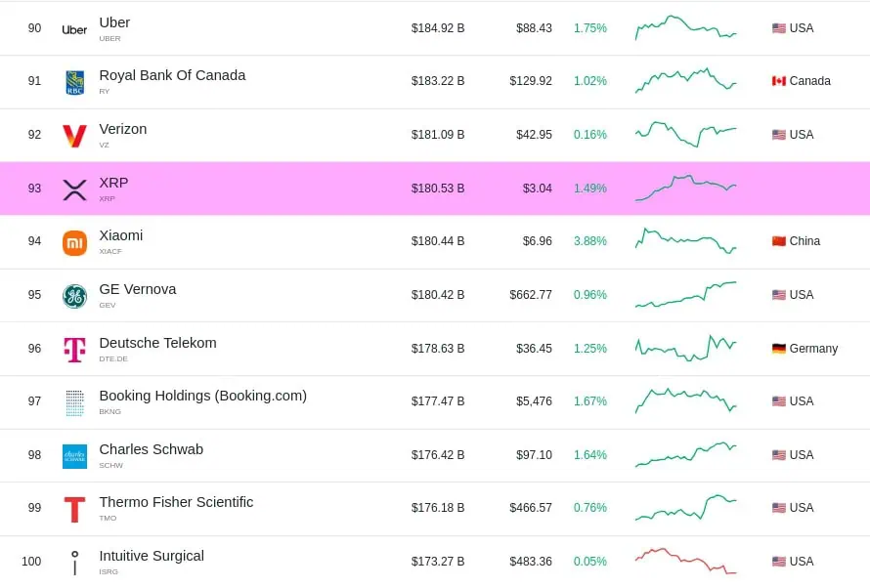Click the China flag icon
Screen dimensions: 870x588
[x=778, y=241]
